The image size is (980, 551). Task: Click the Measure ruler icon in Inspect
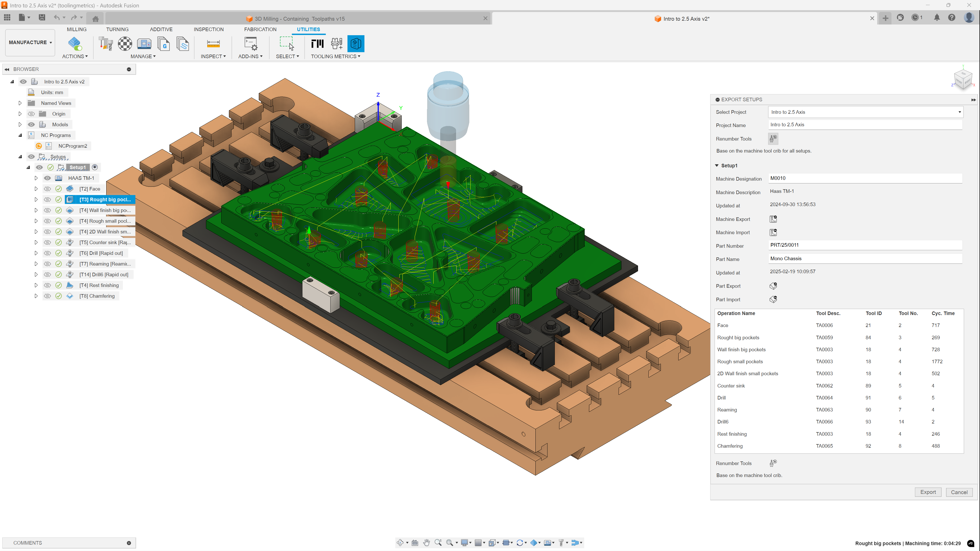[x=213, y=44]
